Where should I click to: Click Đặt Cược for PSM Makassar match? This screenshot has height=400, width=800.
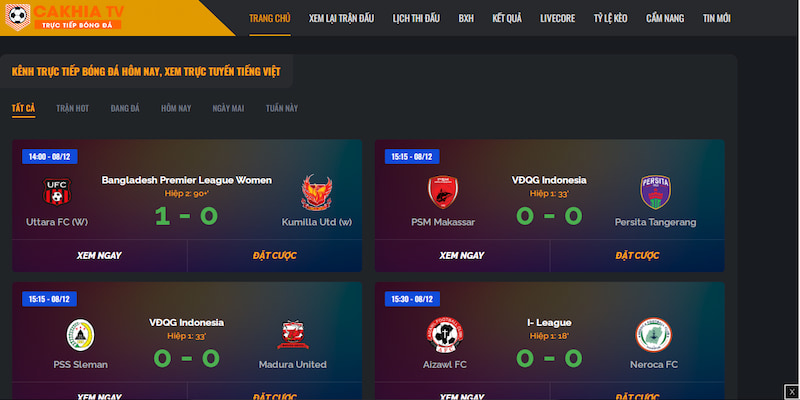coord(637,256)
